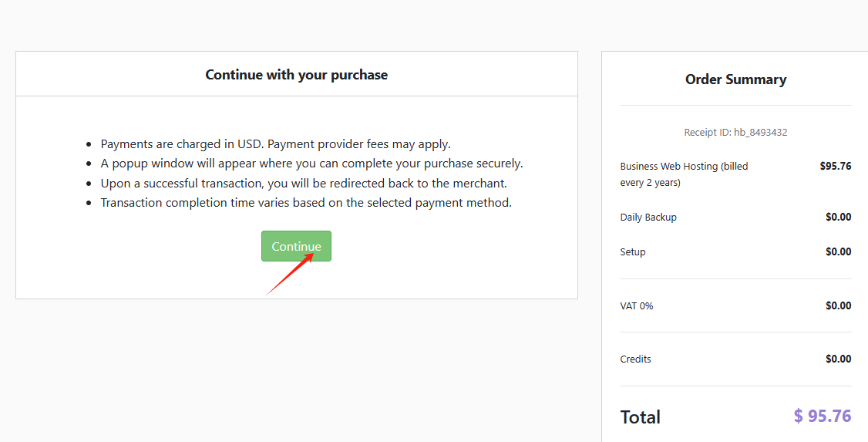
Task: Select the Receipt ID hb_8493432 text
Action: point(735,132)
